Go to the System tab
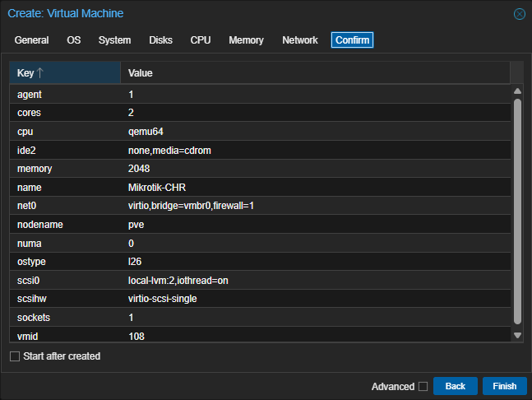 coord(114,40)
